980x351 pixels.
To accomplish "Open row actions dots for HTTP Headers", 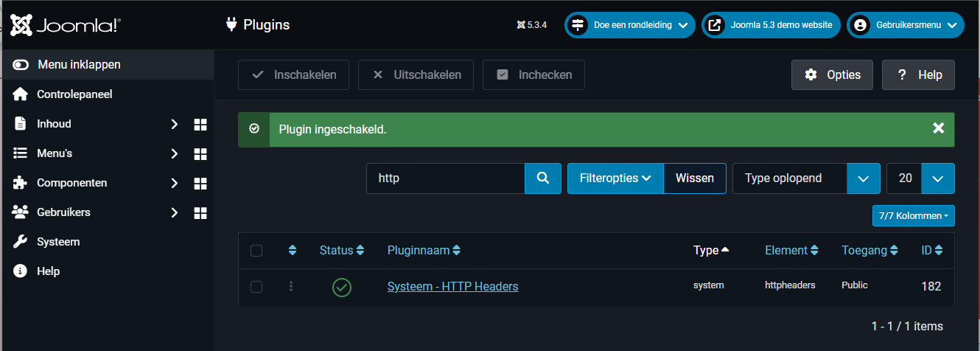I will (x=292, y=287).
